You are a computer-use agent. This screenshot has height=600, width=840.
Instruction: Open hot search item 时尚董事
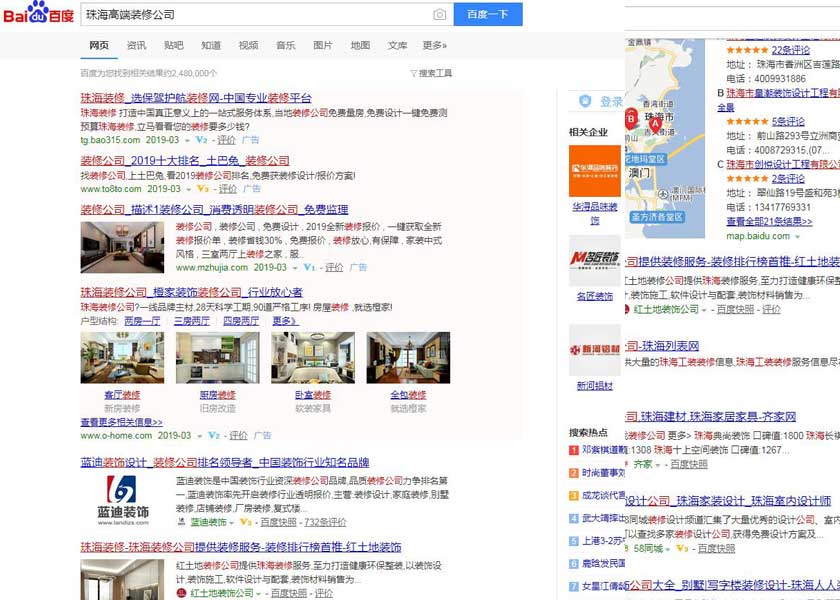click(603, 473)
